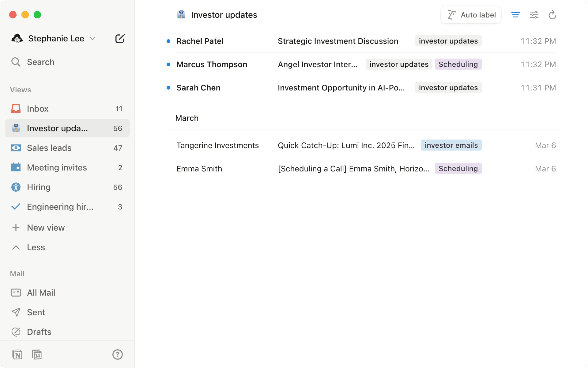
Task: Refresh the inbox with the reload icon
Action: coord(552,15)
